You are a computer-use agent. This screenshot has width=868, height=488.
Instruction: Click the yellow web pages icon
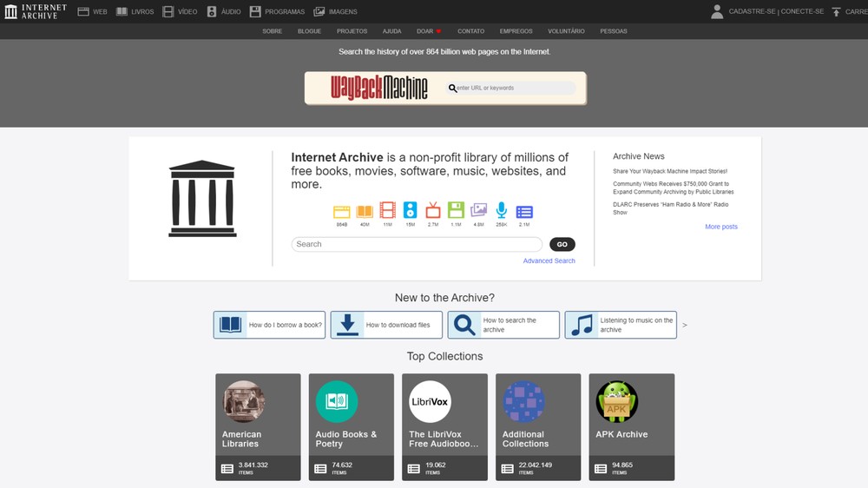(x=341, y=212)
